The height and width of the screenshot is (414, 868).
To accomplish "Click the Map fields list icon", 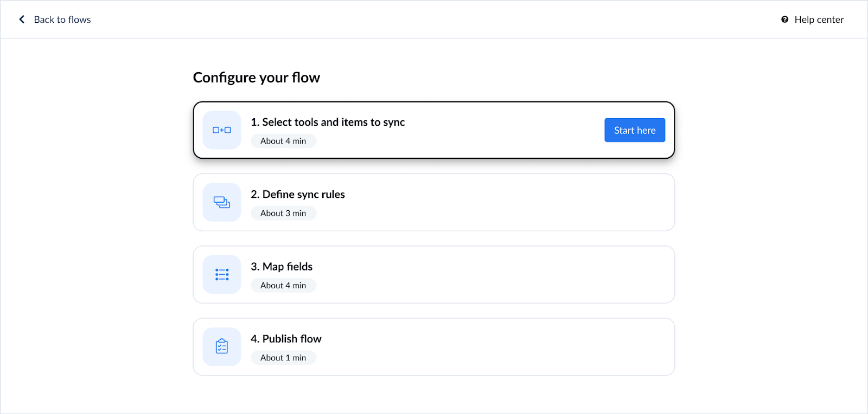I will point(222,275).
